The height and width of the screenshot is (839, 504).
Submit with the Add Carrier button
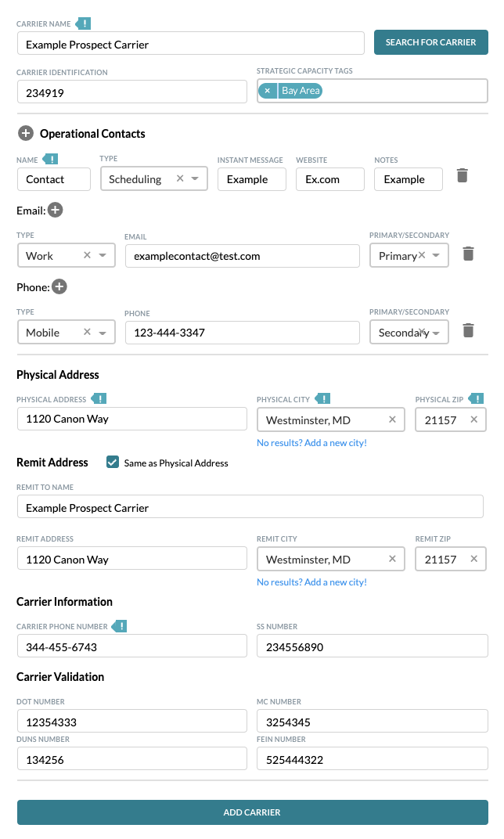click(252, 812)
